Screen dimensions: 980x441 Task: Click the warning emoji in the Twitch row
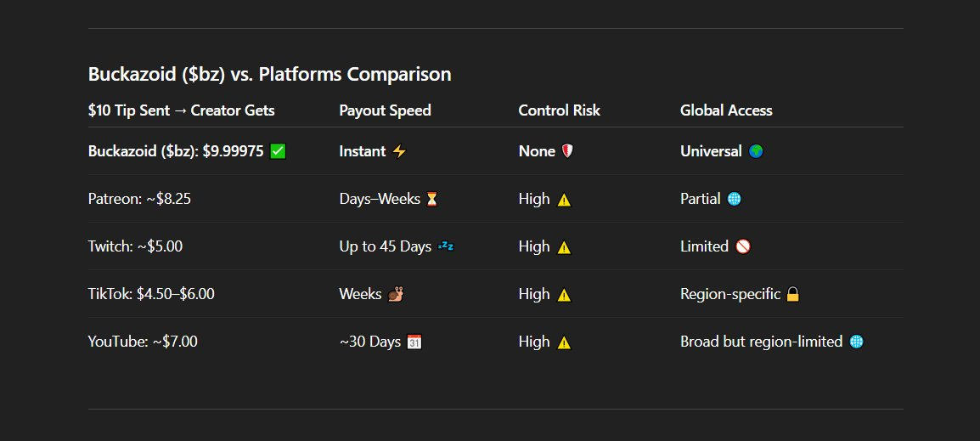coord(564,246)
